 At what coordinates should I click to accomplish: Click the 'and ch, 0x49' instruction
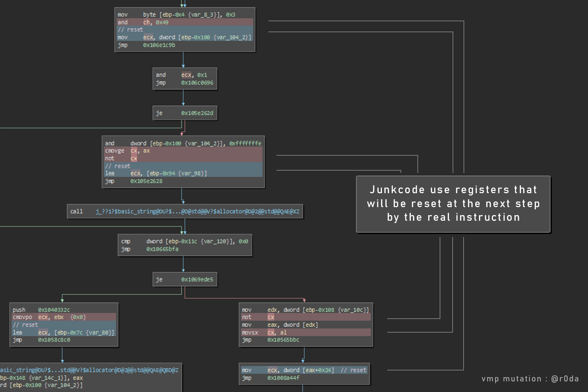click(185, 22)
